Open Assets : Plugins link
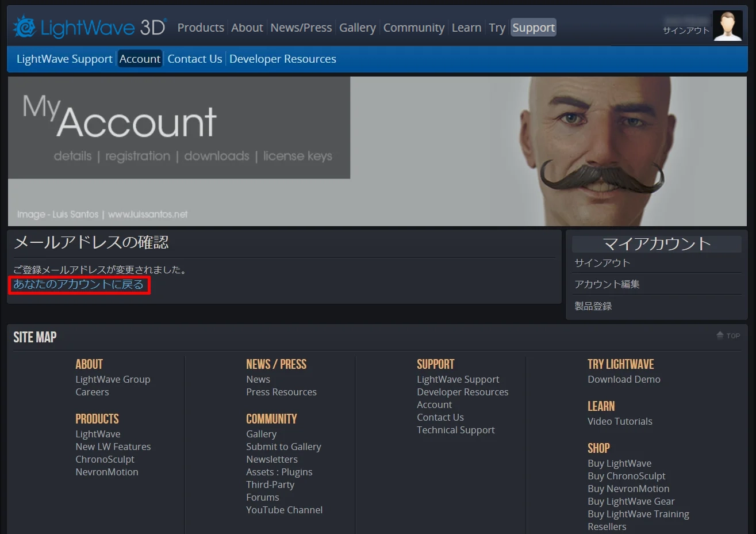This screenshot has width=756, height=534. click(279, 472)
